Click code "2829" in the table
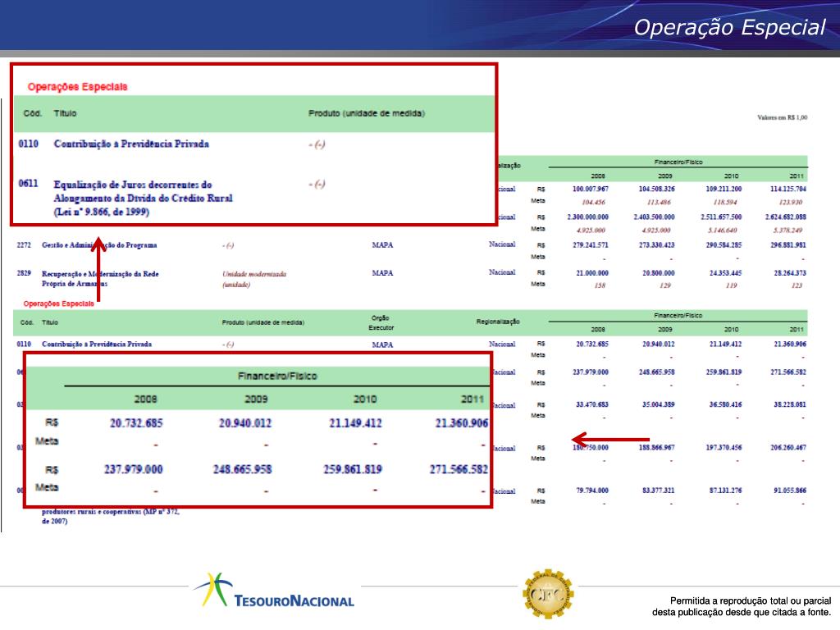 click(x=24, y=273)
